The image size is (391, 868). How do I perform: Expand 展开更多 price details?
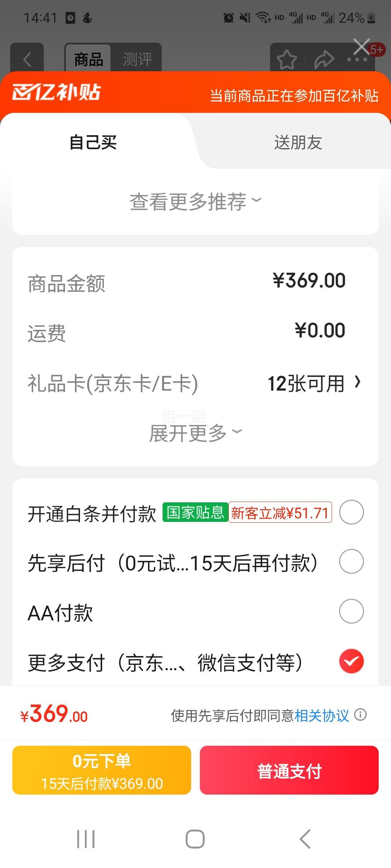coord(195,433)
